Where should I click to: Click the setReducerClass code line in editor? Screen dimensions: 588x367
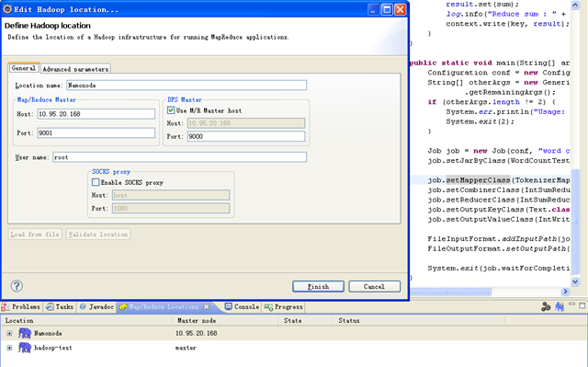[499, 200]
